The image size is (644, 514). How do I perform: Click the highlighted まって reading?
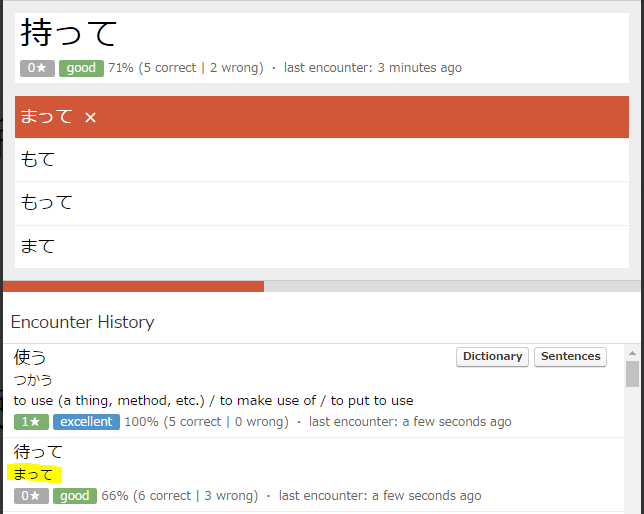coord(34,474)
